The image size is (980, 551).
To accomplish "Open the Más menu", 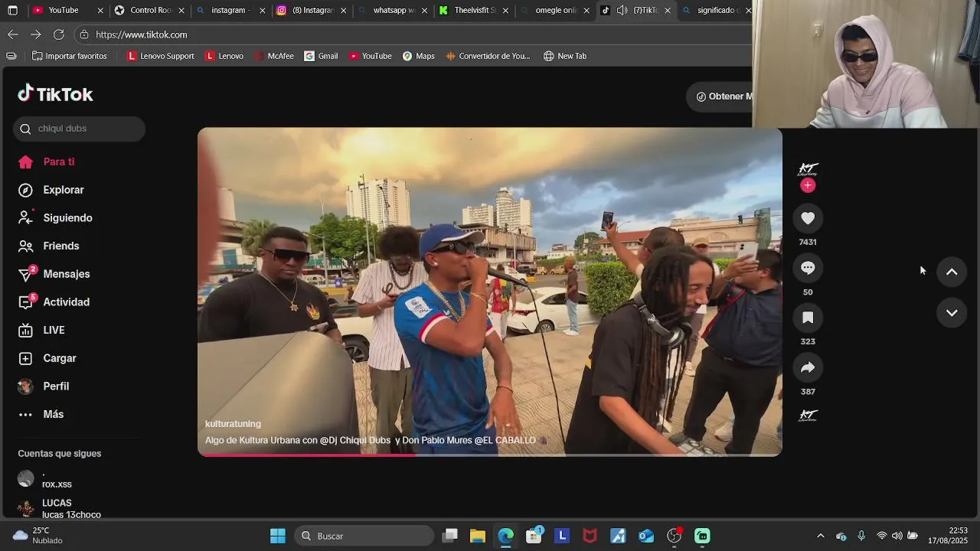I will point(41,414).
